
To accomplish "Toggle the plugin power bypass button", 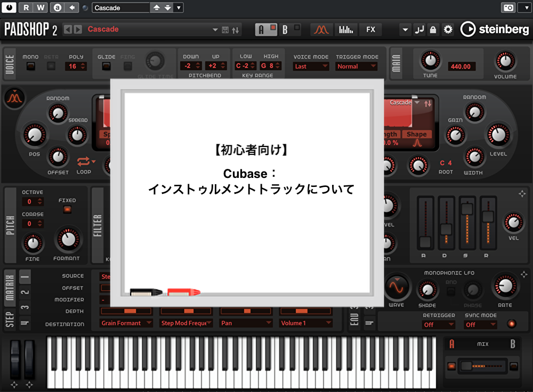I will point(9,7).
